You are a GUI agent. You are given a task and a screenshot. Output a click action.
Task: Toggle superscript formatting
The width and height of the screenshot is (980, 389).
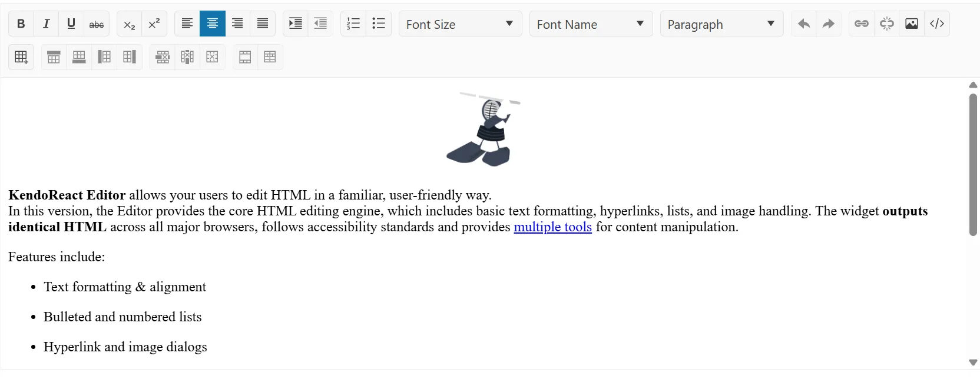click(154, 24)
